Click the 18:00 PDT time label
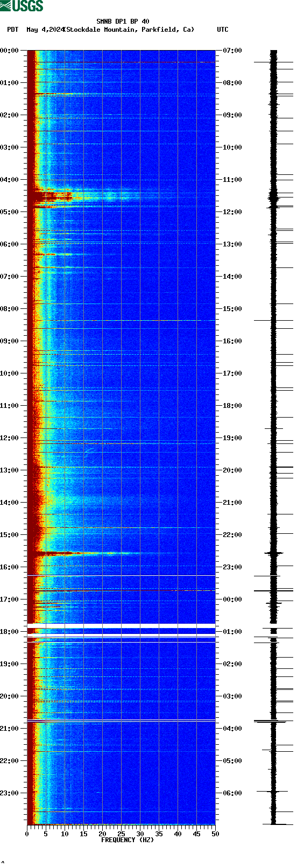 point(10,632)
